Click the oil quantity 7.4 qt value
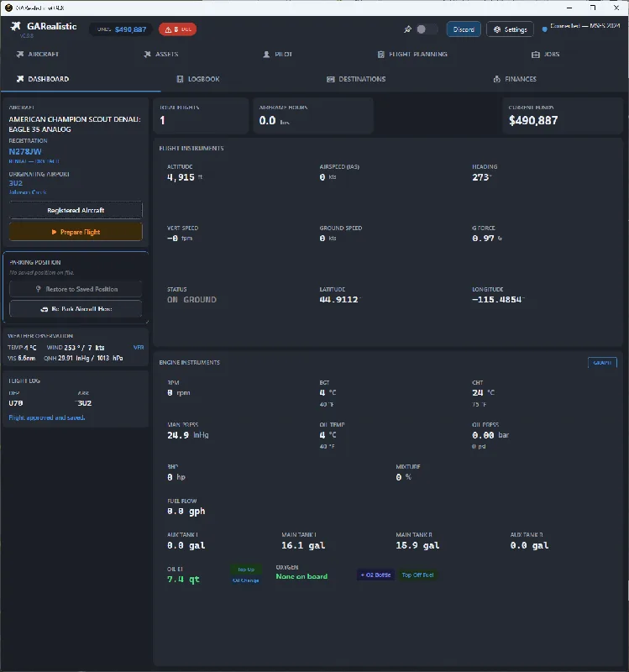629x672 pixels. pos(183,579)
